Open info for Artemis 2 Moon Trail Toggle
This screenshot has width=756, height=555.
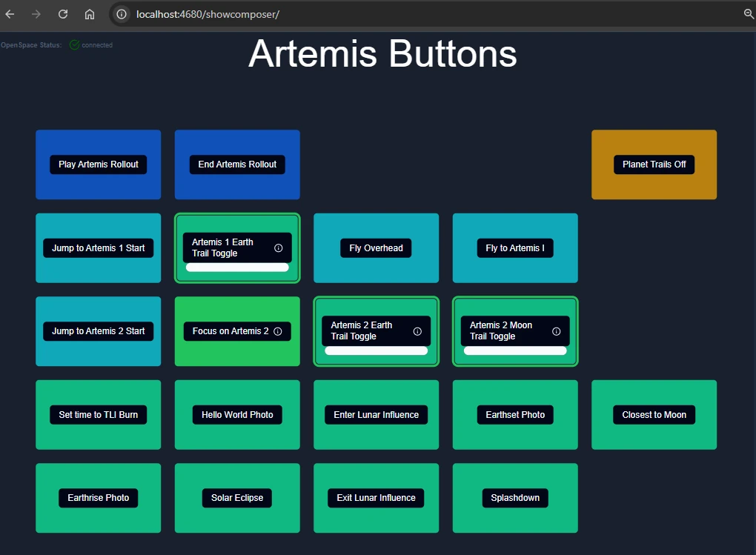(x=556, y=331)
